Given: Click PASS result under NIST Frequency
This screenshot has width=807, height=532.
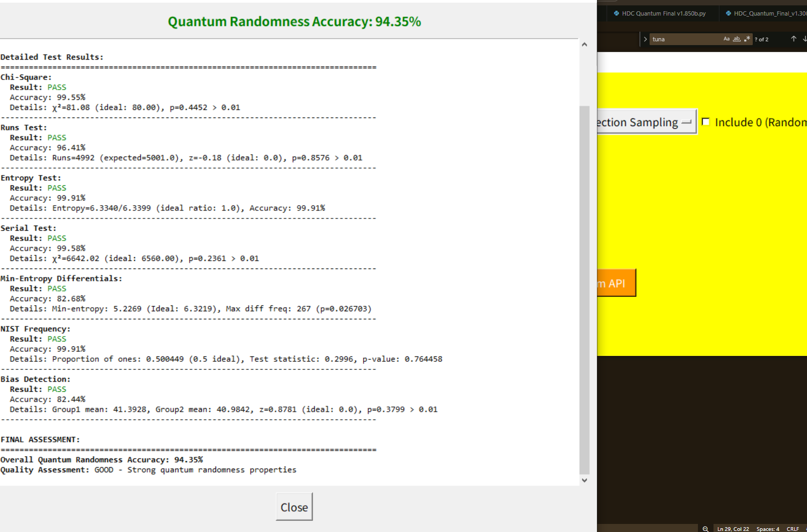Looking at the screenshot, I should 56,339.
